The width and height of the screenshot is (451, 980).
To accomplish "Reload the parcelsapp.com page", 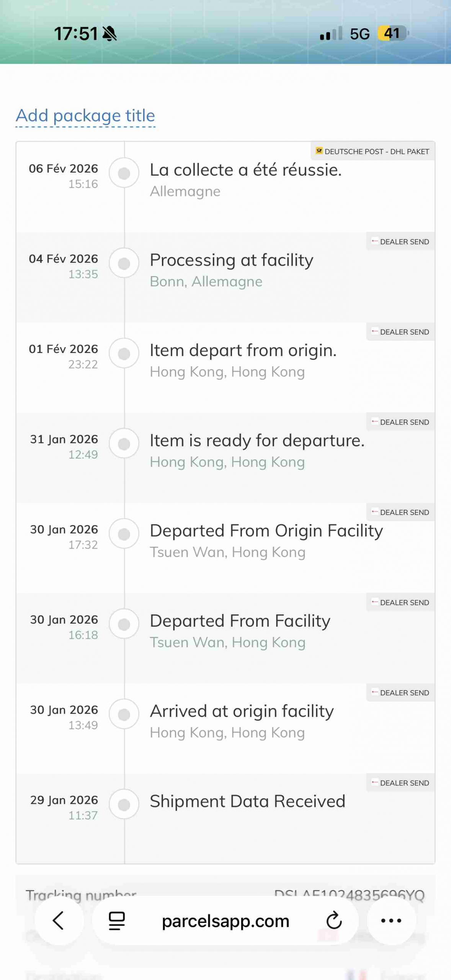I will [x=334, y=921].
